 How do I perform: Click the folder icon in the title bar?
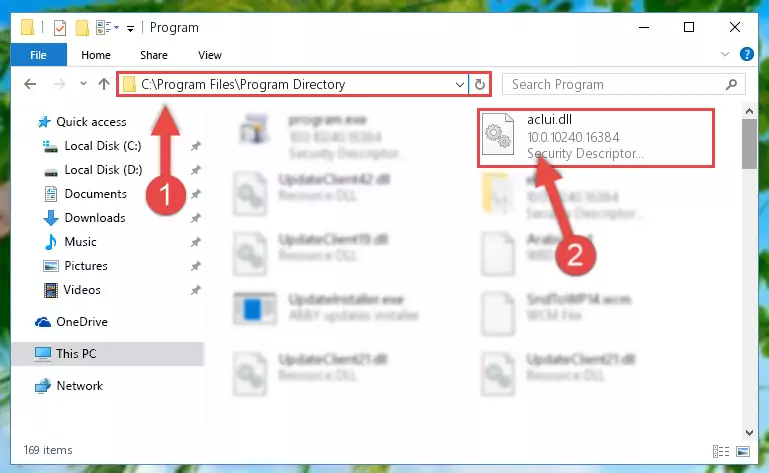tap(27, 27)
